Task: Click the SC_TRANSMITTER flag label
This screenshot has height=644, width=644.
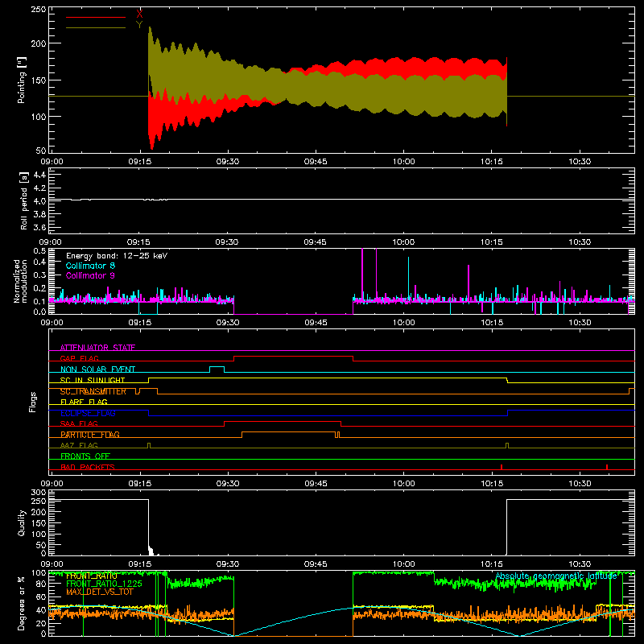Action: coord(93,391)
